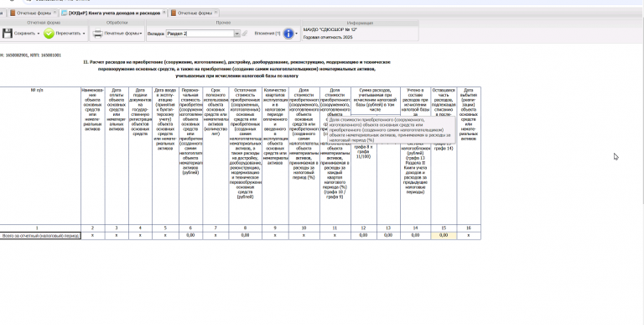Click the 0,00 total under column 6

[x=190, y=235]
